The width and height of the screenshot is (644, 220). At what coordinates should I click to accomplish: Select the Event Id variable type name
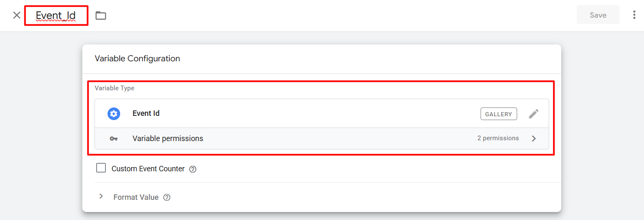(x=146, y=113)
